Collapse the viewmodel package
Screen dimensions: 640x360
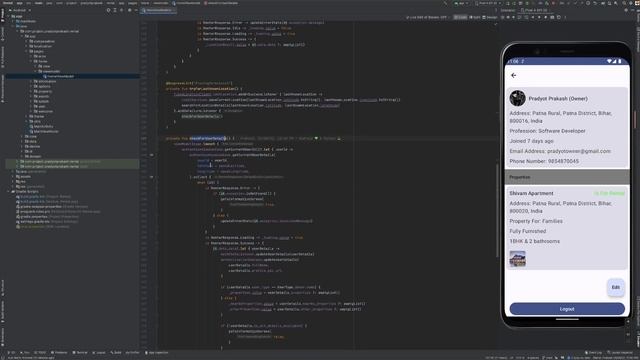[36, 71]
